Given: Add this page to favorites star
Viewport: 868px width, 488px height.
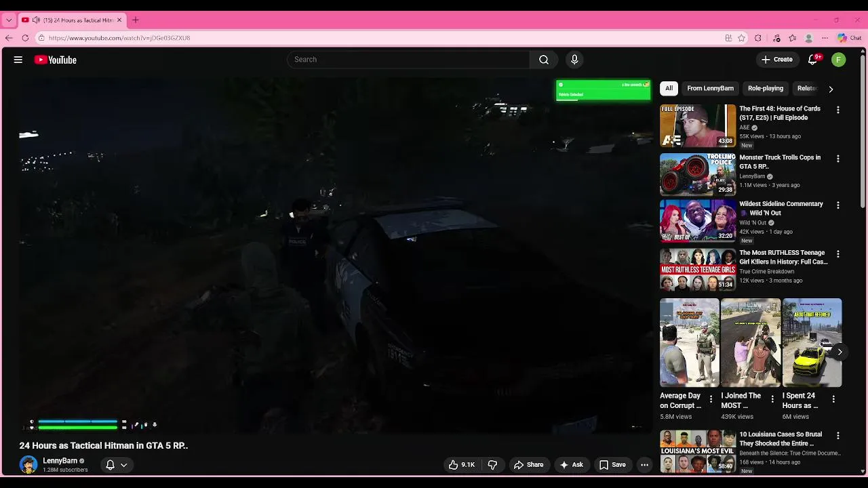Looking at the screenshot, I should coord(742,38).
